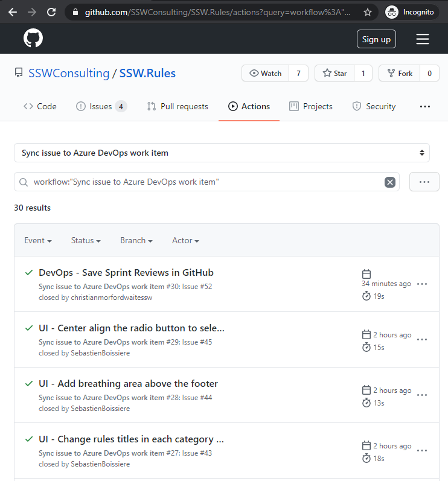Expand the Status filter dropdown

[85, 240]
